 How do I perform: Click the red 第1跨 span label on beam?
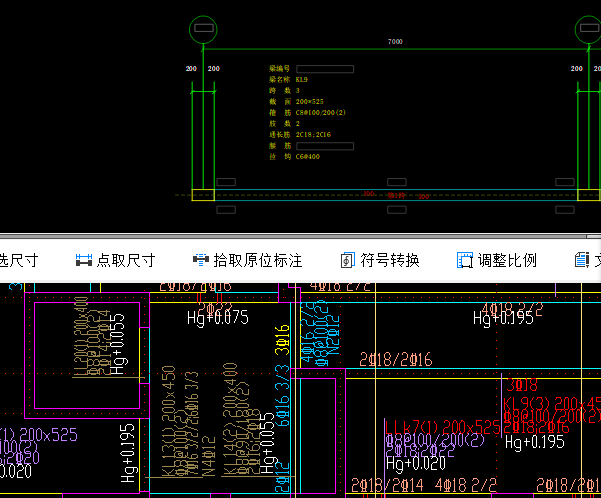point(396,196)
